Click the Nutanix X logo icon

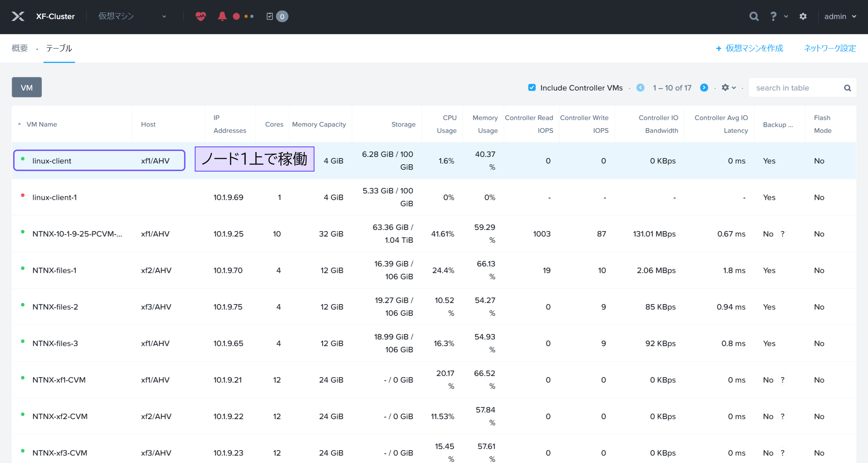click(x=18, y=16)
